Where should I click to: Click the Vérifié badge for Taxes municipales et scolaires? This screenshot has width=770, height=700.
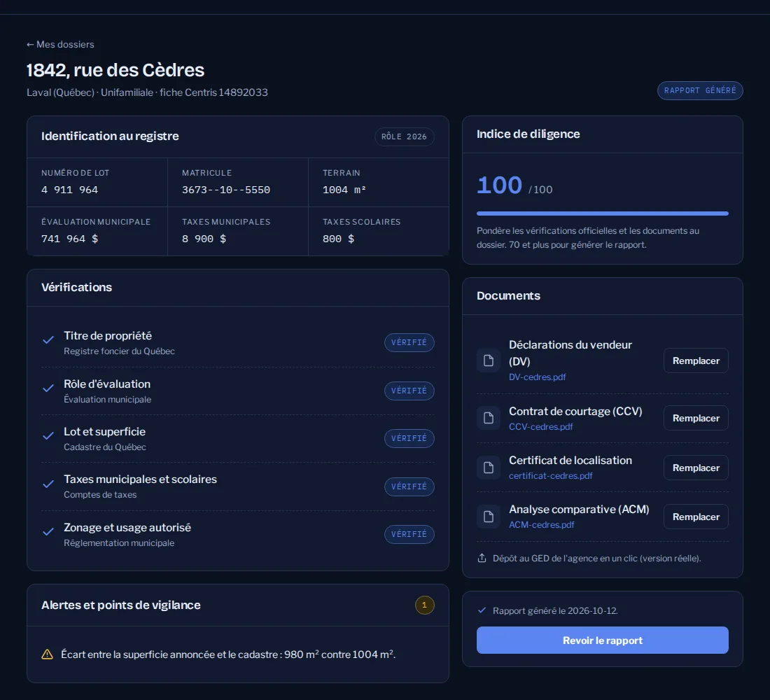coord(409,486)
